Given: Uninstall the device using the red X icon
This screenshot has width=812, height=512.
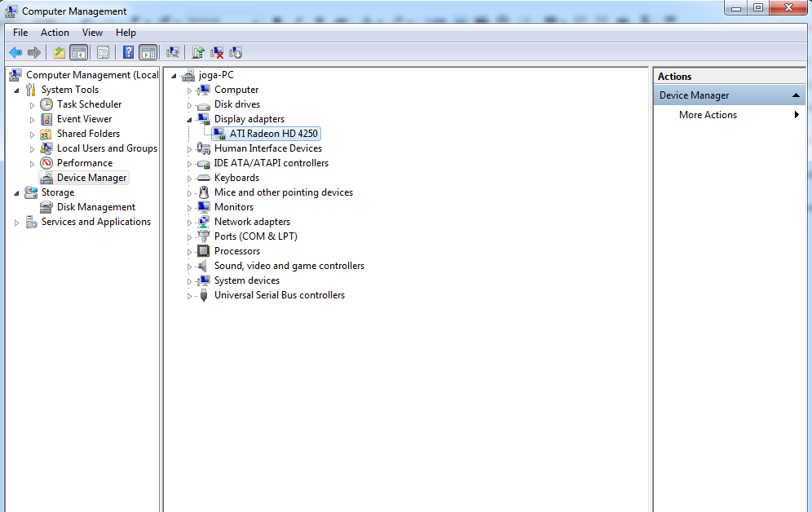Looking at the screenshot, I should click(218, 52).
